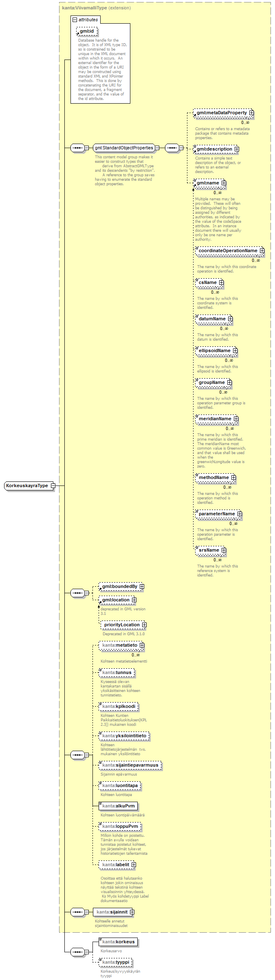Expand kanta:labelit element
The height and width of the screenshot is (980, 275).
click(x=134, y=865)
